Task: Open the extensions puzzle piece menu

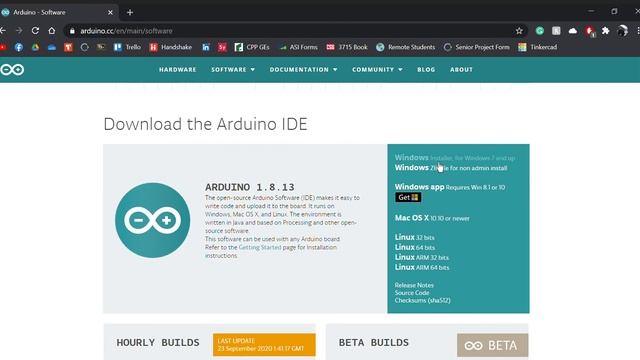Action: 605,31
